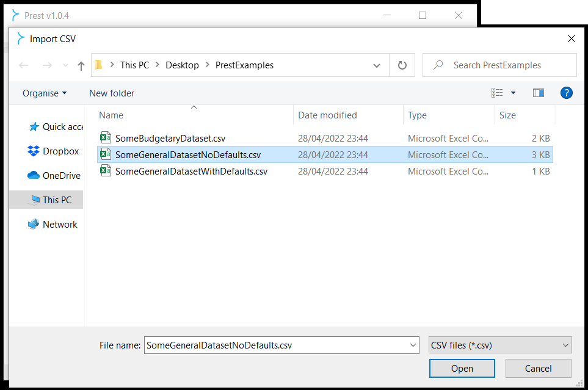
Task: Open the File name history dropdown
Action: click(x=413, y=345)
